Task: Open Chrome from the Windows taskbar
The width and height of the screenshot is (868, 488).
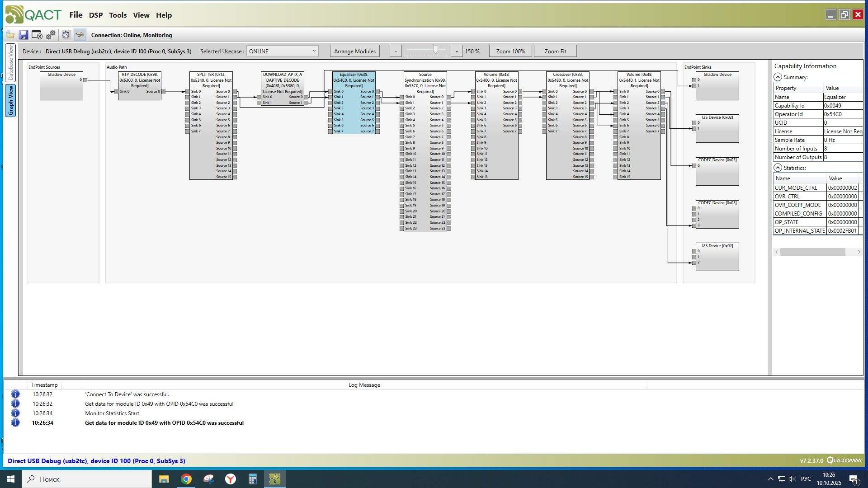Action: 186,479
